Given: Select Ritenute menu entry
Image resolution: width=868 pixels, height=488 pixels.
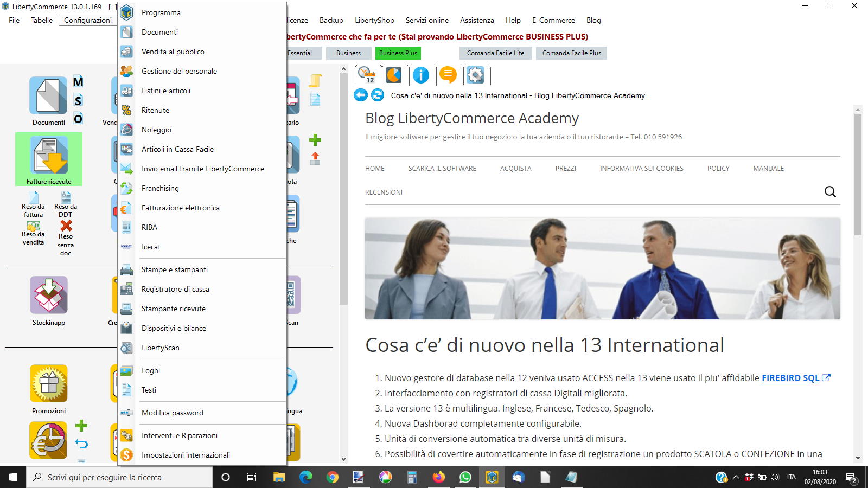Looking at the screenshot, I should [x=202, y=110].
